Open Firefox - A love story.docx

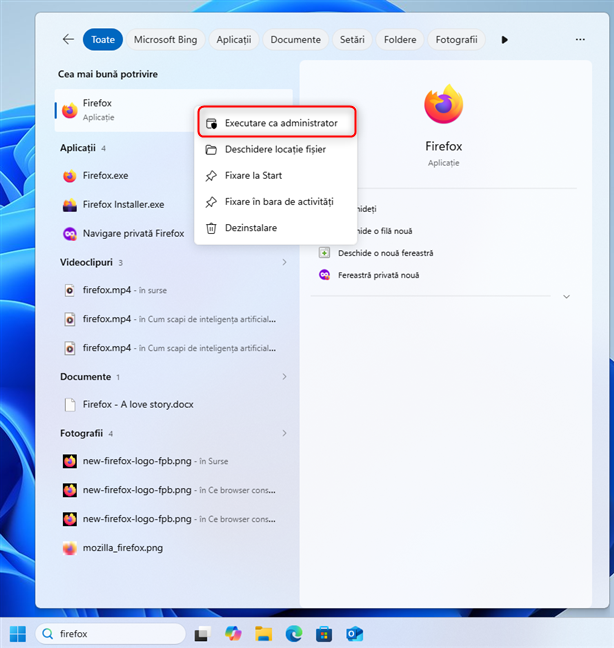[174, 404]
